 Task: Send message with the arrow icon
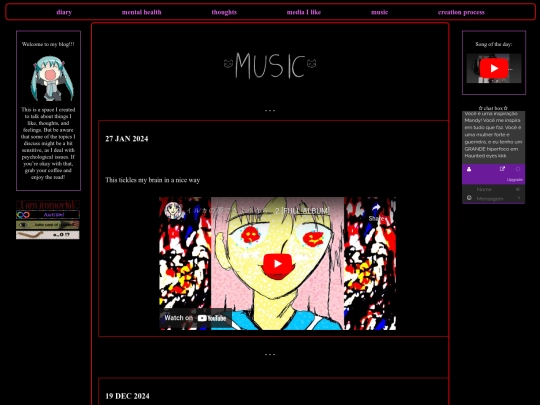519,198
